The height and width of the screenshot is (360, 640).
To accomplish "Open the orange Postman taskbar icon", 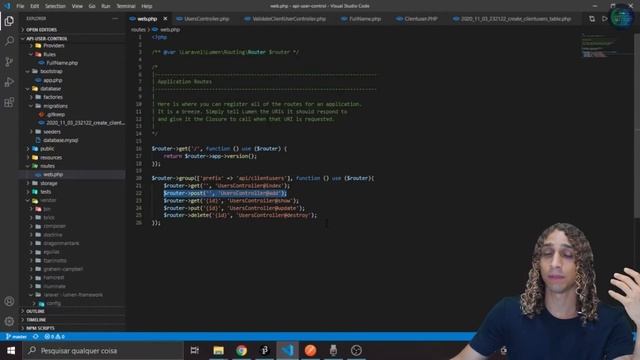I will click(x=310, y=351).
